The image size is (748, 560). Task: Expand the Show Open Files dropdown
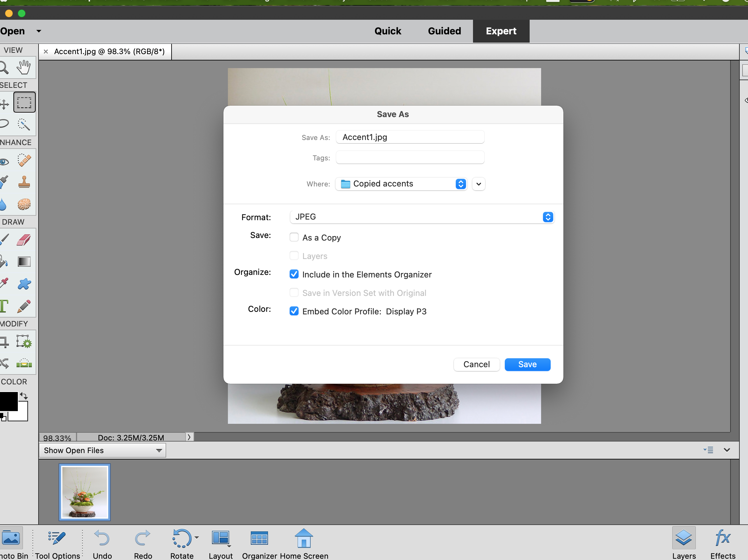pos(102,450)
